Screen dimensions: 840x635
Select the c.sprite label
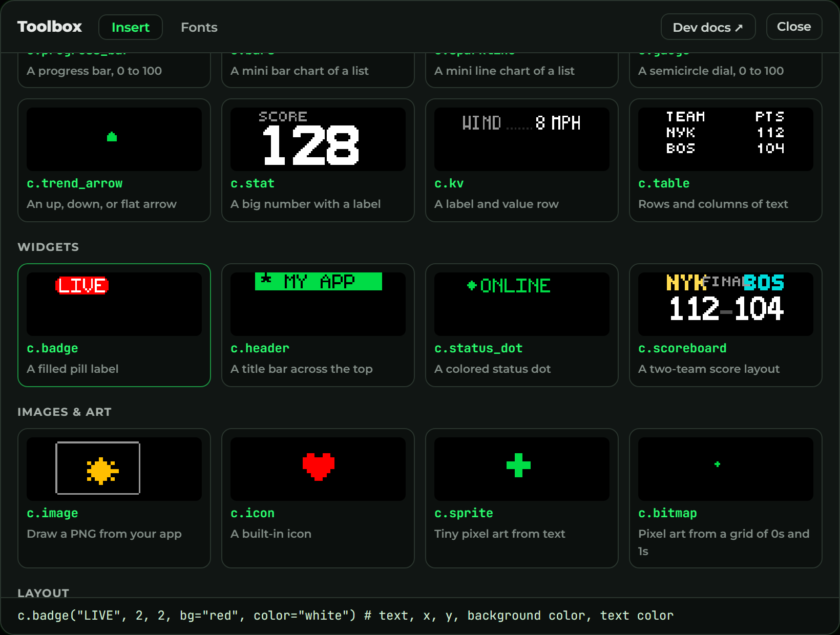[464, 513]
